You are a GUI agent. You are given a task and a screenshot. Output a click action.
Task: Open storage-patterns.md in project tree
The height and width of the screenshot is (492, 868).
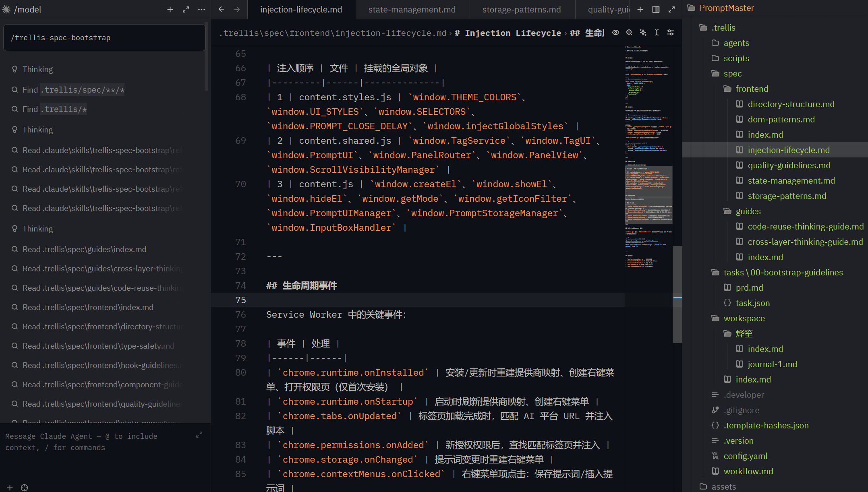[x=787, y=196]
